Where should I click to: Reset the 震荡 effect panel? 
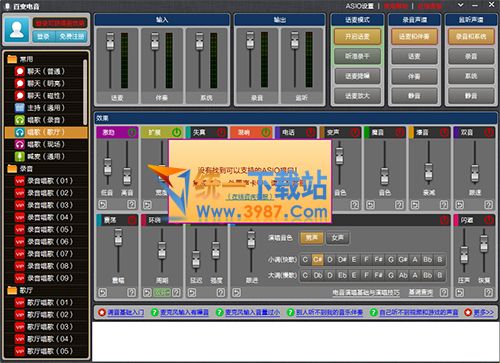click(x=102, y=293)
